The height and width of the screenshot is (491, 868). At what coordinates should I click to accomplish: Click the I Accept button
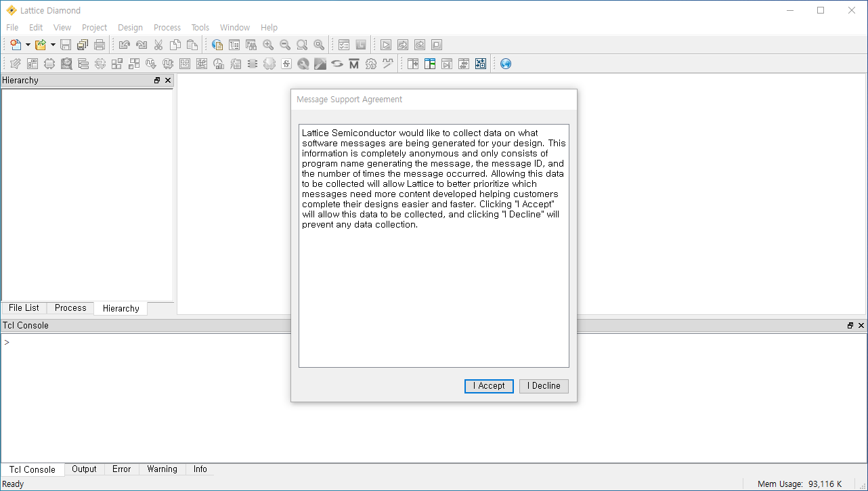pos(489,386)
